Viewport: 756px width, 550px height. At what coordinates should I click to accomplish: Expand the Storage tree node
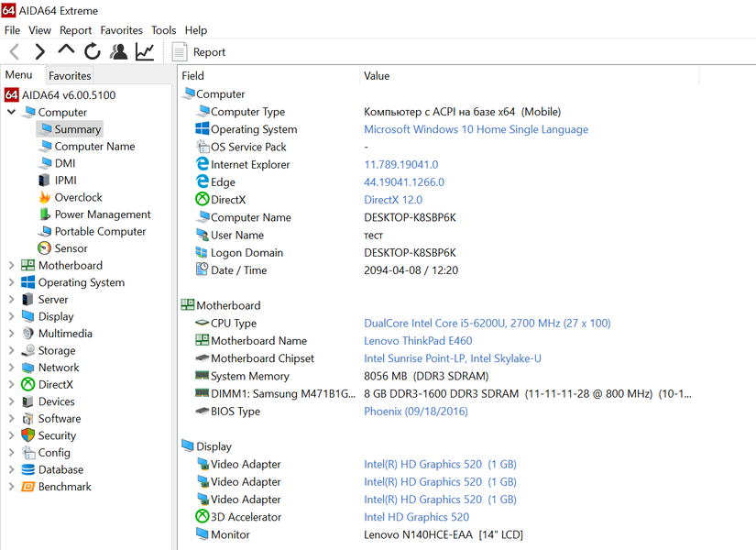(11, 350)
